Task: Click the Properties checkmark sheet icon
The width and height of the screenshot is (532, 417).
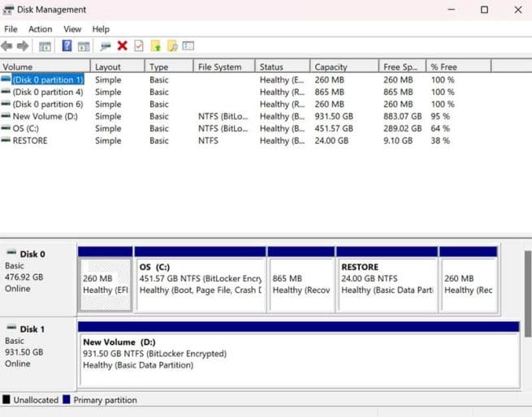Action: (139, 46)
